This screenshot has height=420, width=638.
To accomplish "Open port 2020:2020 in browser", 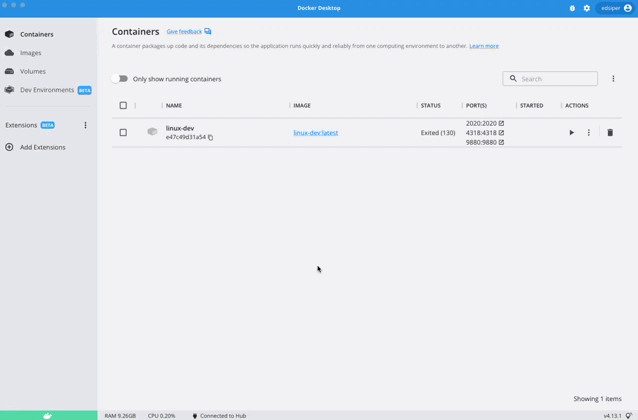I will 501,124.
